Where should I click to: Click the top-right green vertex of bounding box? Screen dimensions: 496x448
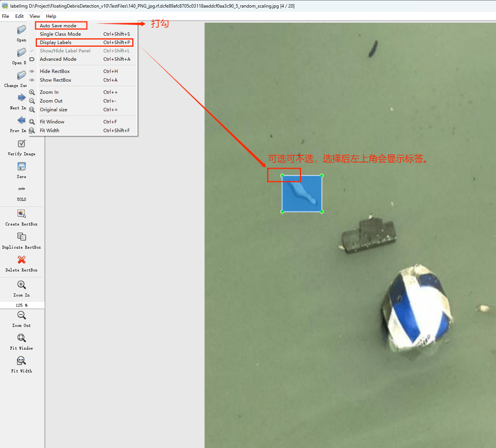(322, 176)
